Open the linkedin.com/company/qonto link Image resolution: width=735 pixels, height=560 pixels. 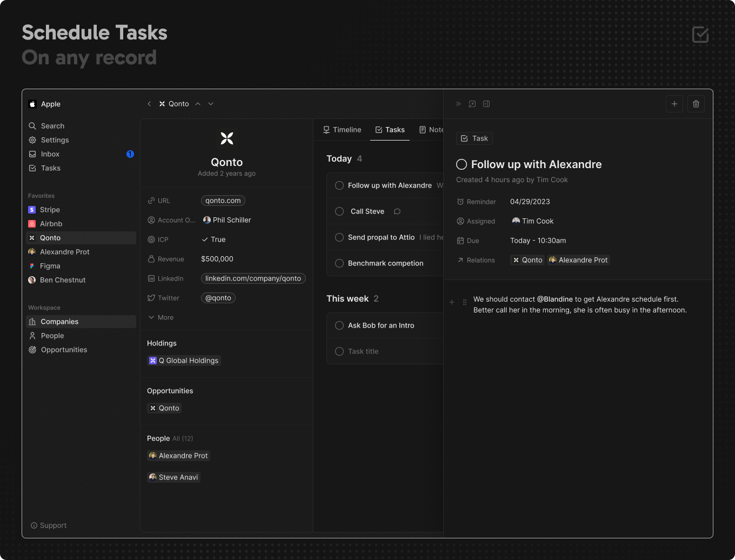[x=253, y=278]
